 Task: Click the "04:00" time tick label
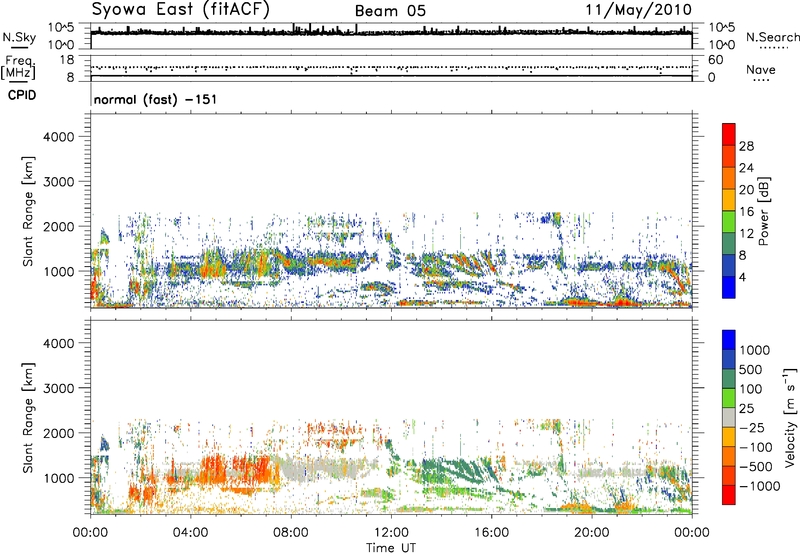tap(190, 533)
